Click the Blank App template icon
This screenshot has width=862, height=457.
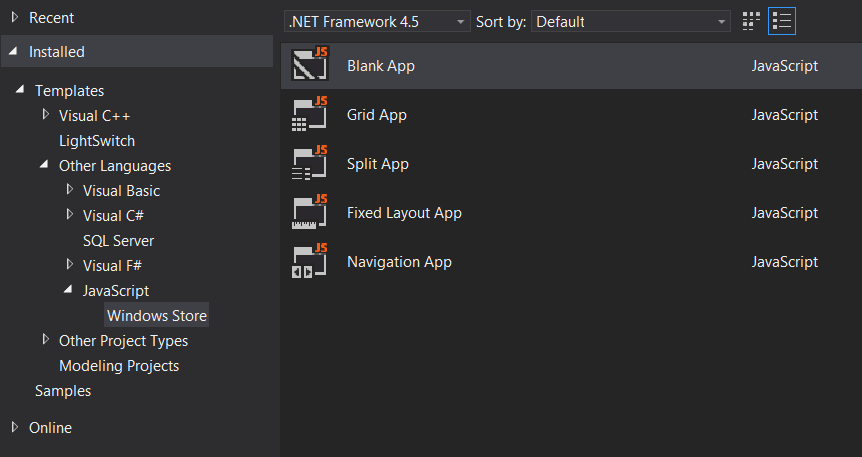point(309,66)
